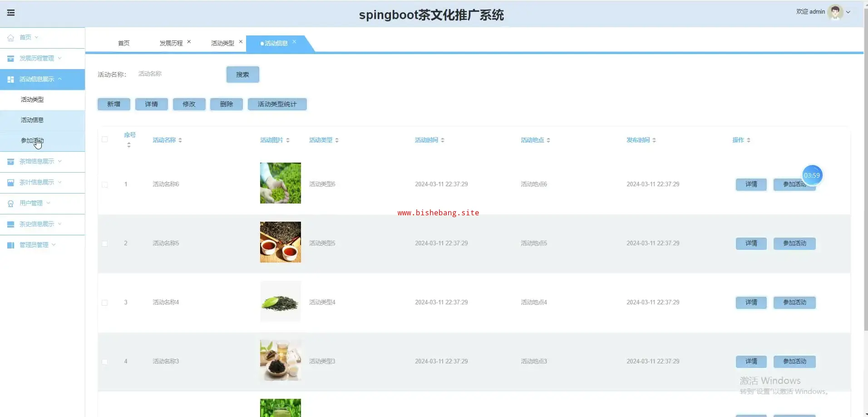Click the 活动类型5 cell
This screenshot has height=417, width=868.
tap(322, 243)
